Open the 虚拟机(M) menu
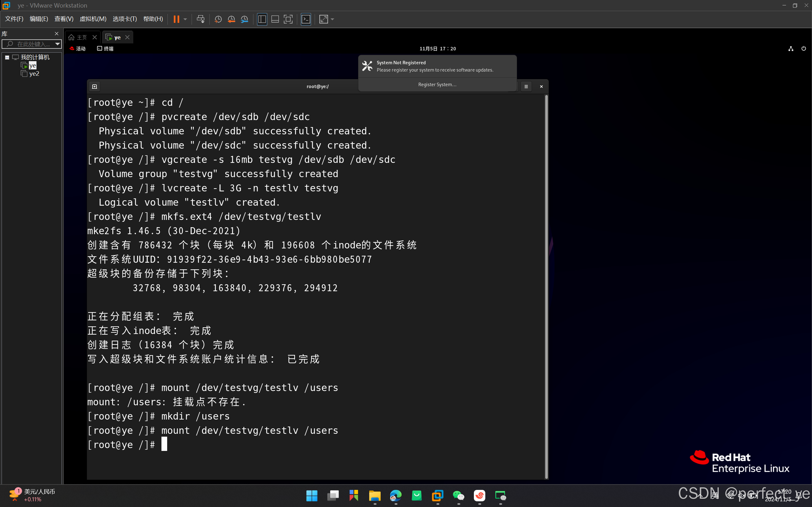Viewport: 812px width, 507px height. coord(93,19)
